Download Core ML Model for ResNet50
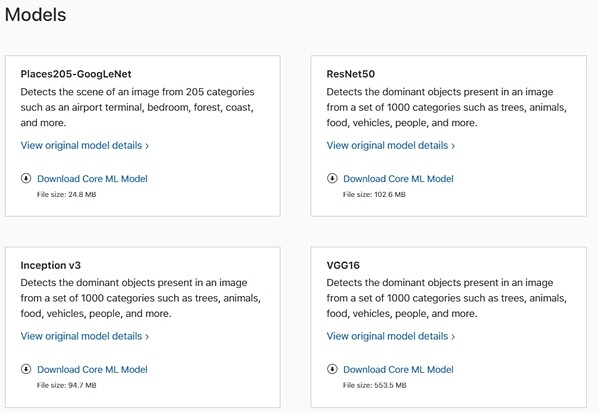This screenshot has height=413, width=599. 398,178
